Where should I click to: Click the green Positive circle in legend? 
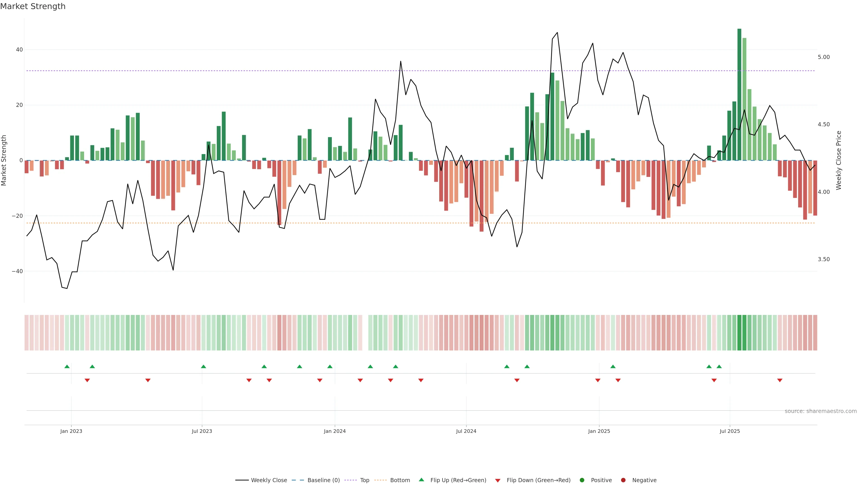click(582, 480)
